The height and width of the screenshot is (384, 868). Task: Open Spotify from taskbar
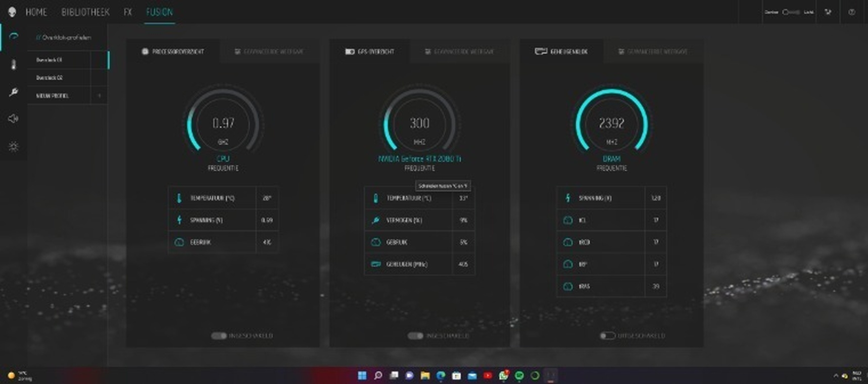[x=519, y=375]
